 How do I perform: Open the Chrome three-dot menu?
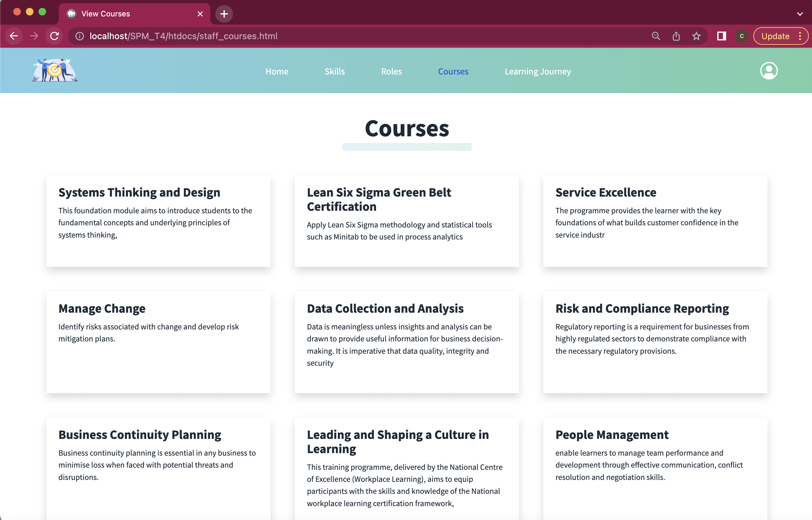pyautogui.click(x=800, y=36)
